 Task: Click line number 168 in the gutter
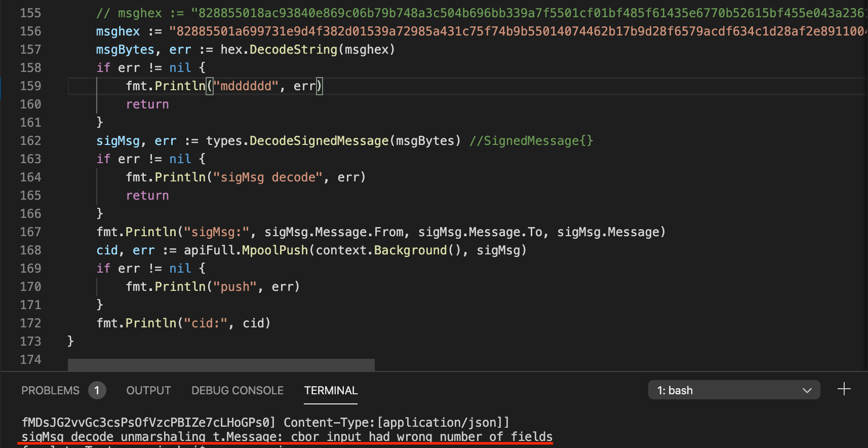30,250
